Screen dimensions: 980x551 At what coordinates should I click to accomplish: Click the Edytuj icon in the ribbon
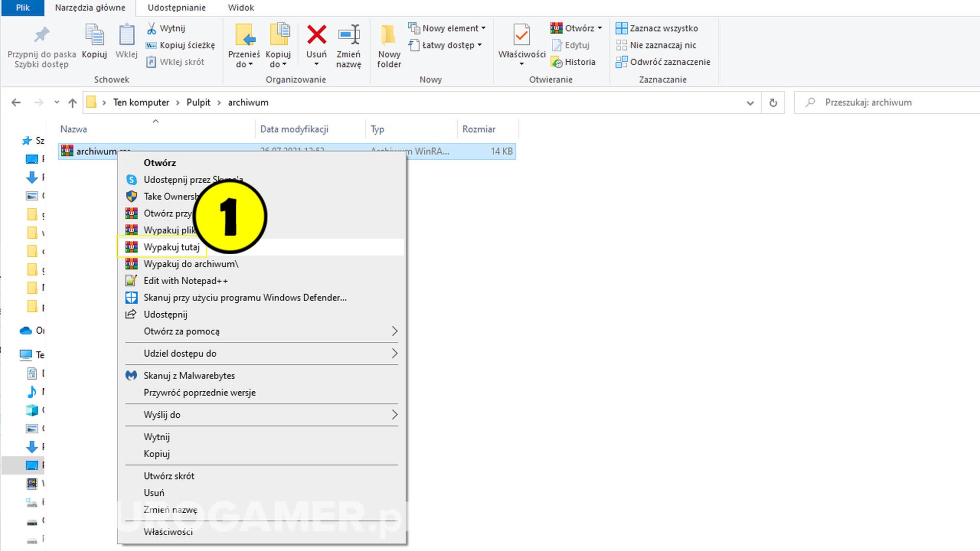coord(557,45)
